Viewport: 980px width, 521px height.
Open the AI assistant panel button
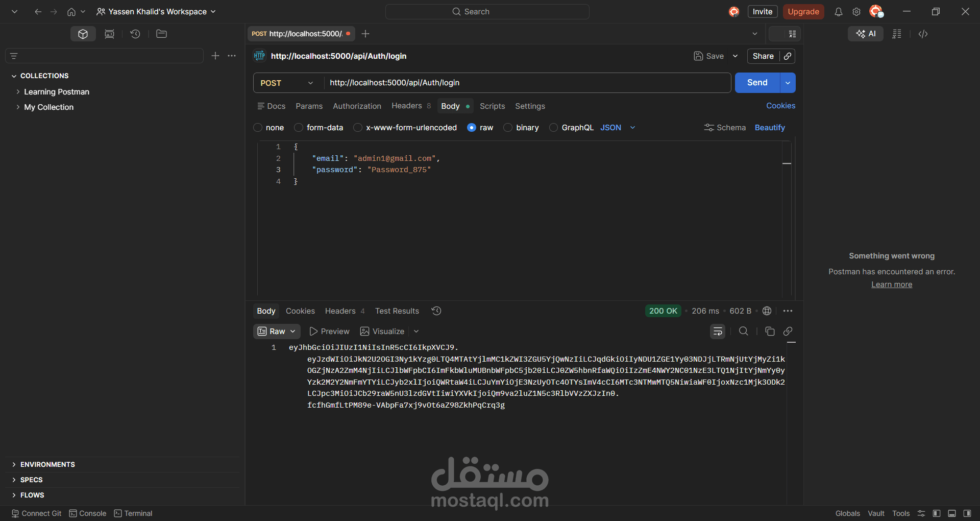click(866, 34)
